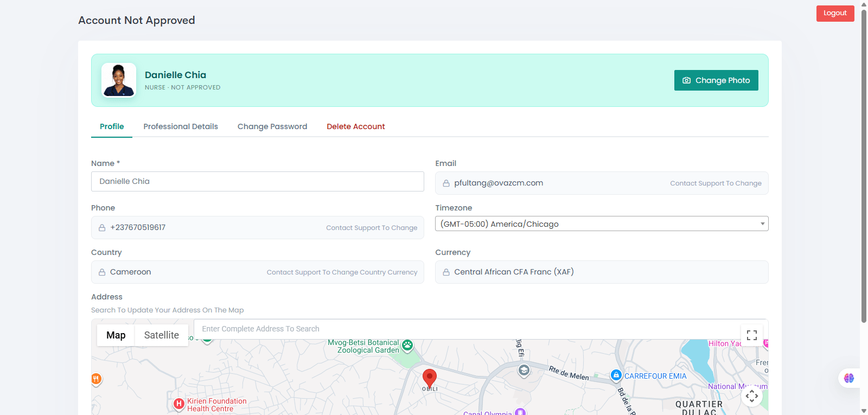Click 'Contact Support To Change' in Phone field
The image size is (868, 415).
point(372,228)
